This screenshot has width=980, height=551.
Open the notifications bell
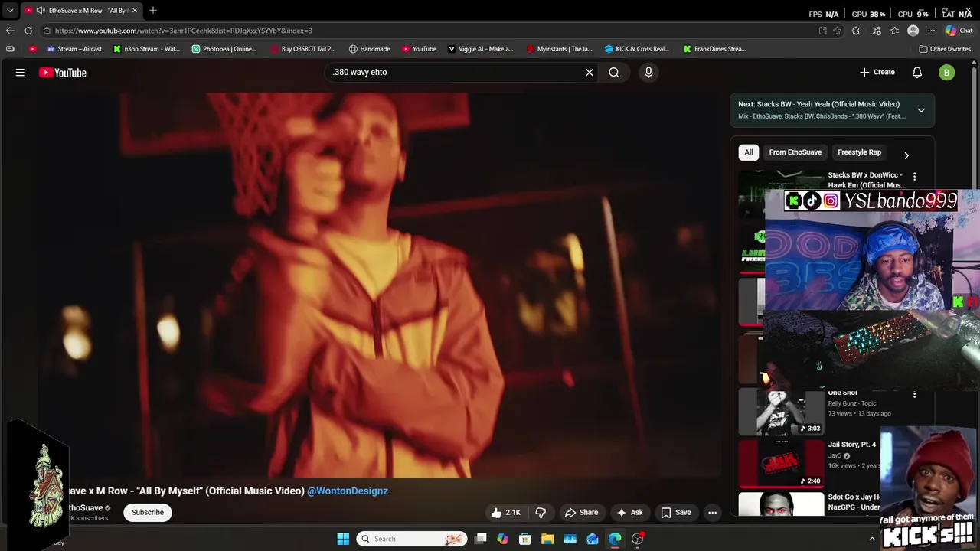coord(917,72)
